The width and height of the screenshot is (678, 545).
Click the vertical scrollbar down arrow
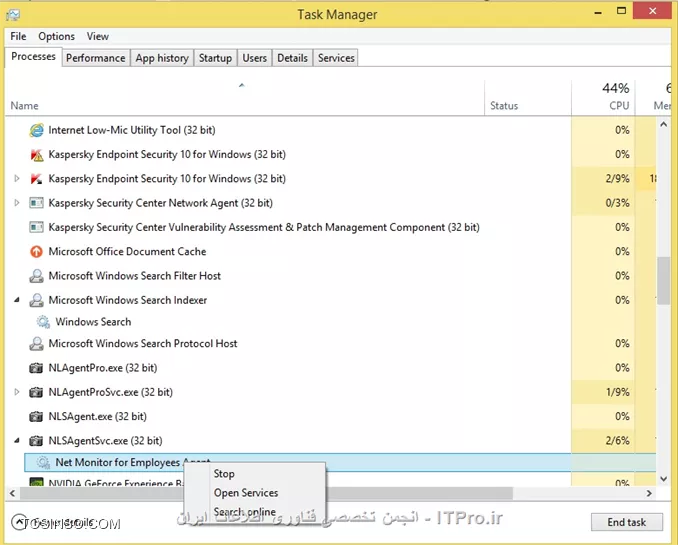click(664, 478)
